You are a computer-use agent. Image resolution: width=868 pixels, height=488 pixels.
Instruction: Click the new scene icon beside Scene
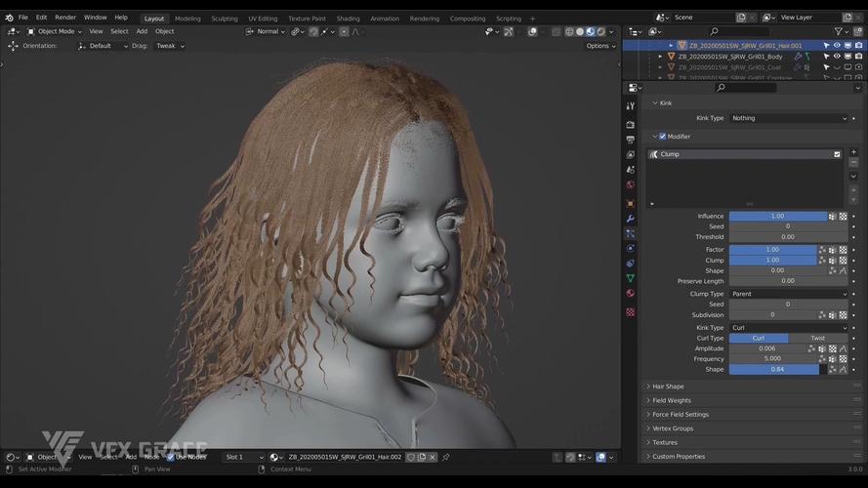(x=741, y=18)
